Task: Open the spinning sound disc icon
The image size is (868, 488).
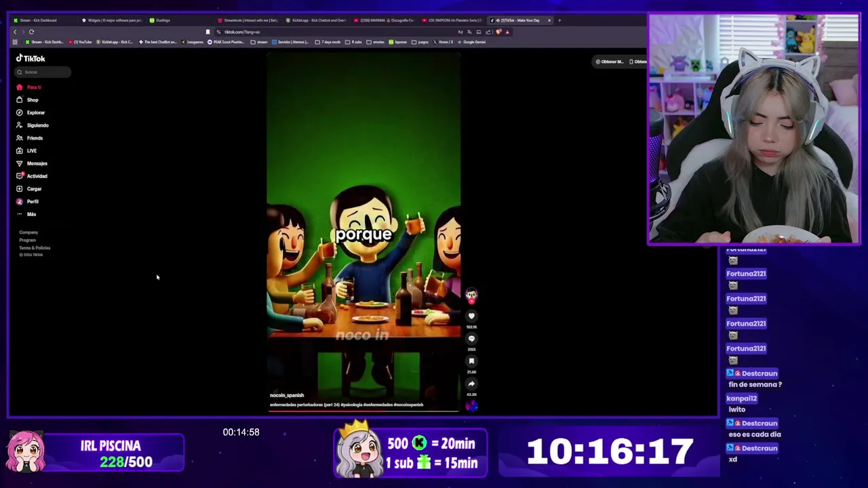Action: 471,406
